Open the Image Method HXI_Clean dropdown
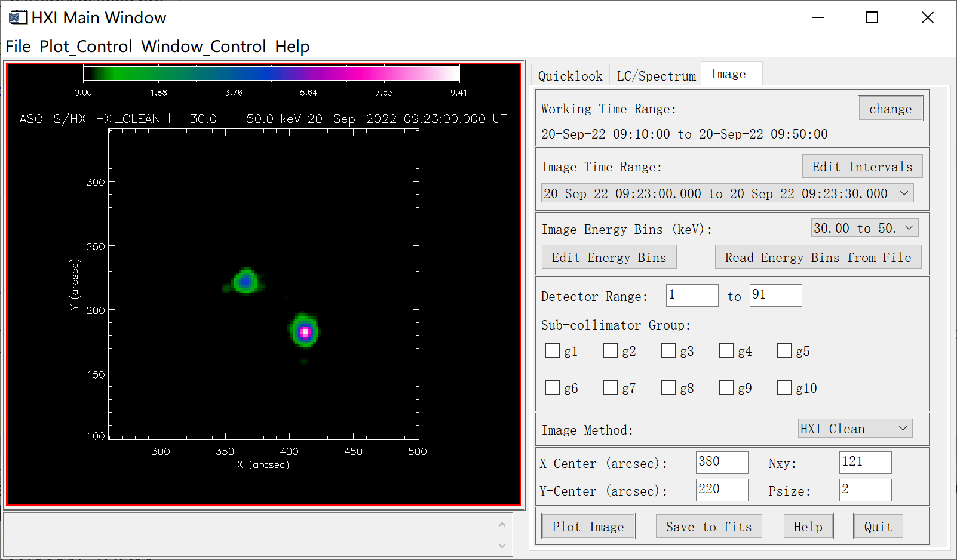 (x=903, y=429)
